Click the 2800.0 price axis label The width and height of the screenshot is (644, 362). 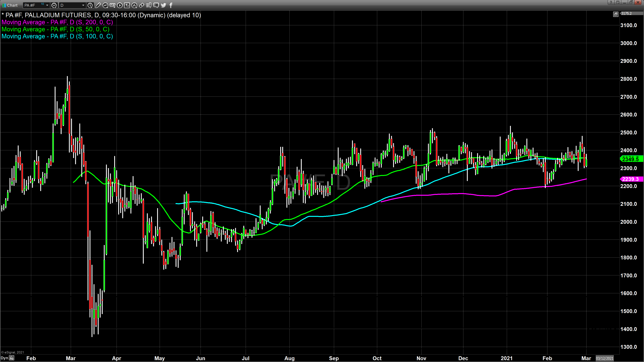point(629,79)
